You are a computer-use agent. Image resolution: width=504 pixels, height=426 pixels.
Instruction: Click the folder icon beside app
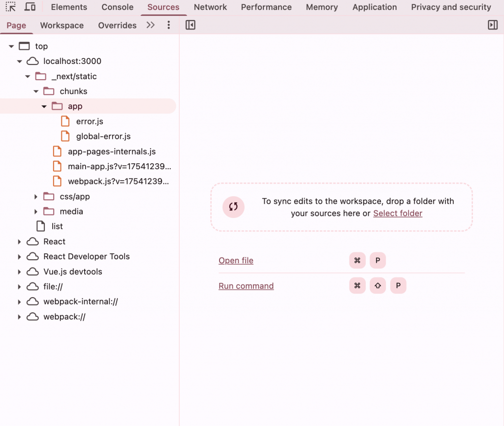pyautogui.click(x=57, y=106)
